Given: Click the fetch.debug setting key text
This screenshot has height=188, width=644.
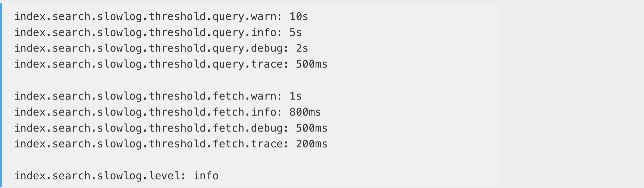Looking at the screenshot, I should tap(149, 128).
